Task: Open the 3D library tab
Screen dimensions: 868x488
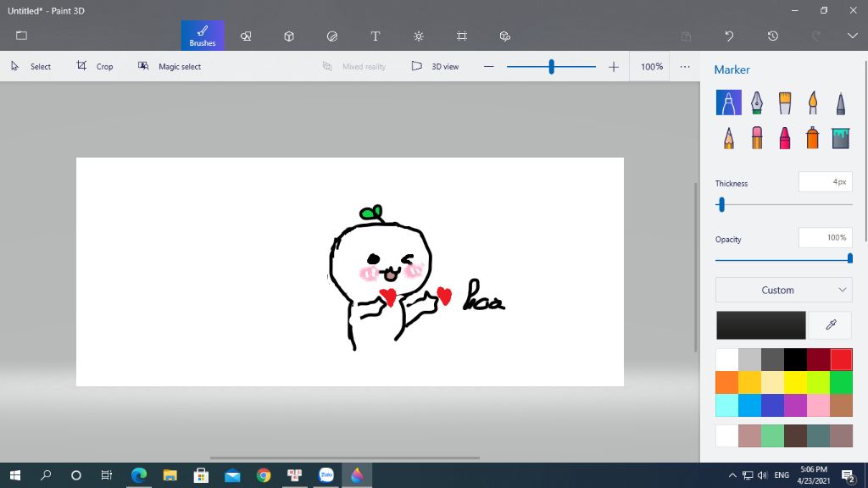Action: click(x=505, y=36)
